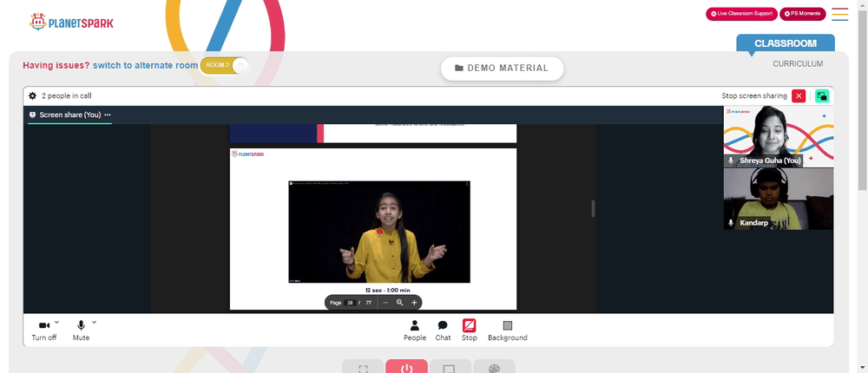Click the '12 sec - 1:00 min' caption
This screenshot has height=373, width=868.
pos(387,290)
